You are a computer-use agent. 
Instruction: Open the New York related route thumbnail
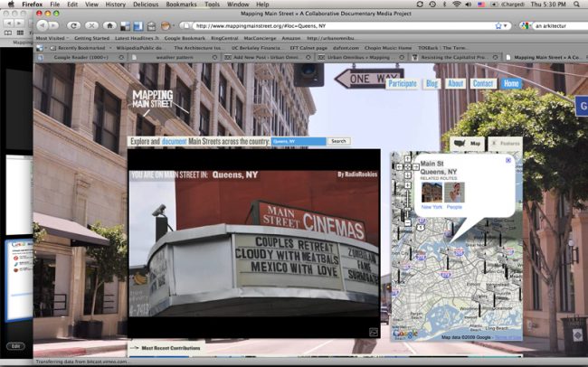coord(432,193)
